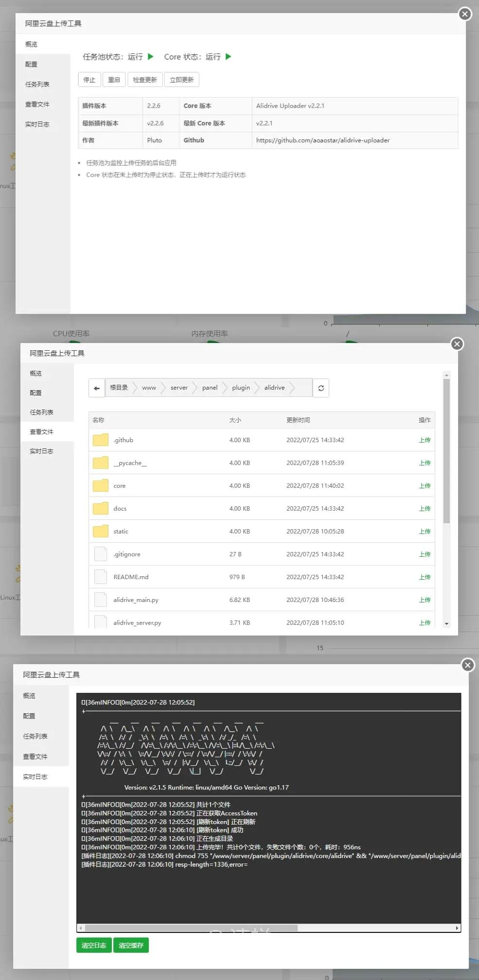This screenshot has width=479, height=980.
Task: Select 查看文件 tab in the log window
Action: pyautogui.click(x=41, y=756)
